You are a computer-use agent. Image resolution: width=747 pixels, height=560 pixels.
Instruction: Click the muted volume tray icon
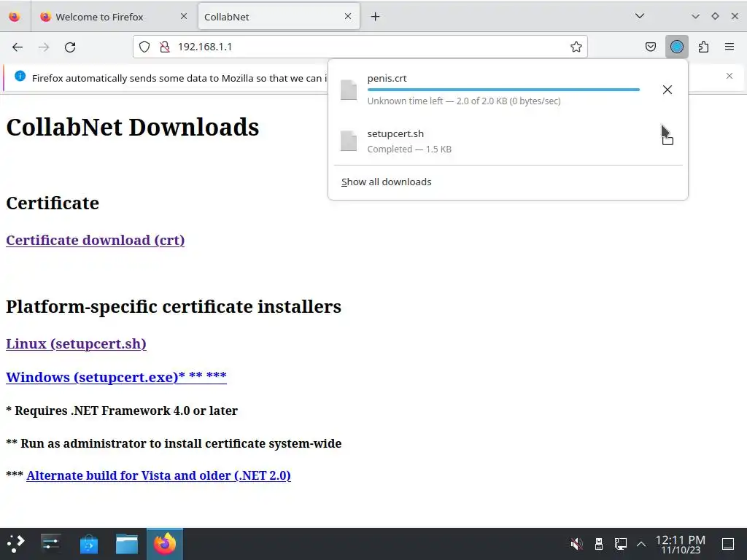point(576,544)
